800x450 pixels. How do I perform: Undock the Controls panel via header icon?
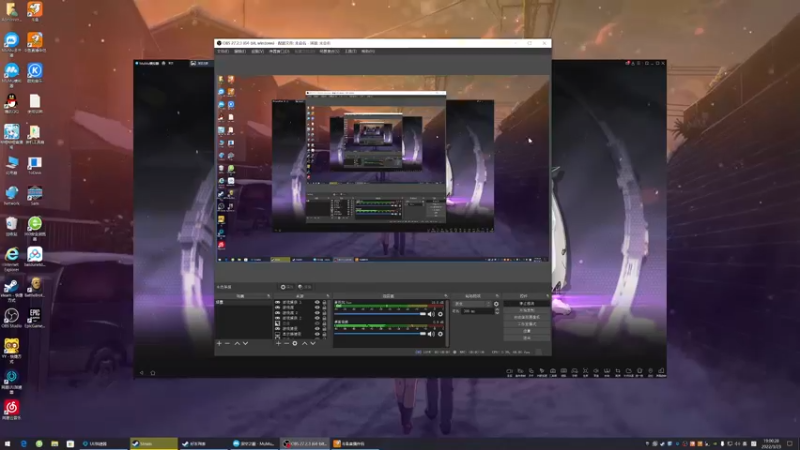pyautogui.click(x=548, y=296)
